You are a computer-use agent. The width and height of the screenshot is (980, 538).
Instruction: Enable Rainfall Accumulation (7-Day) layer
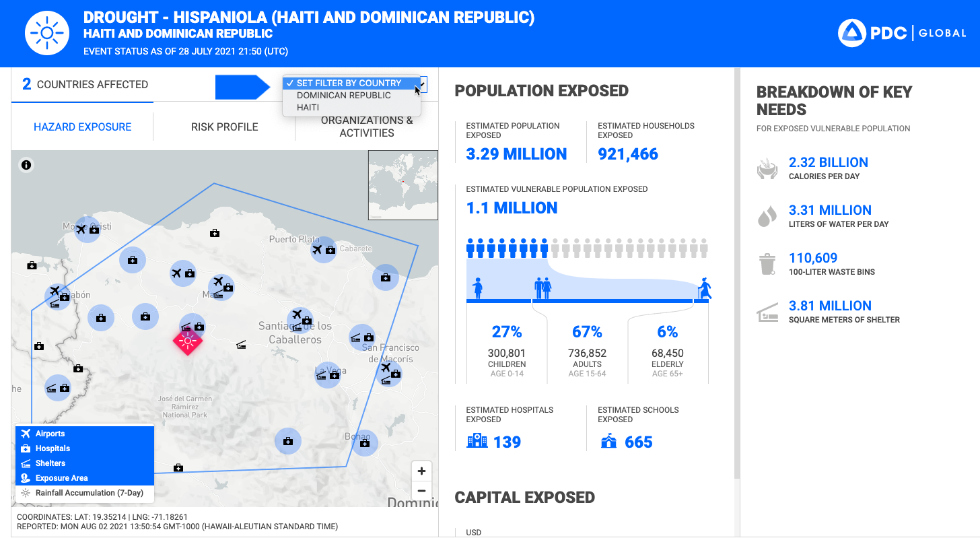85,493
